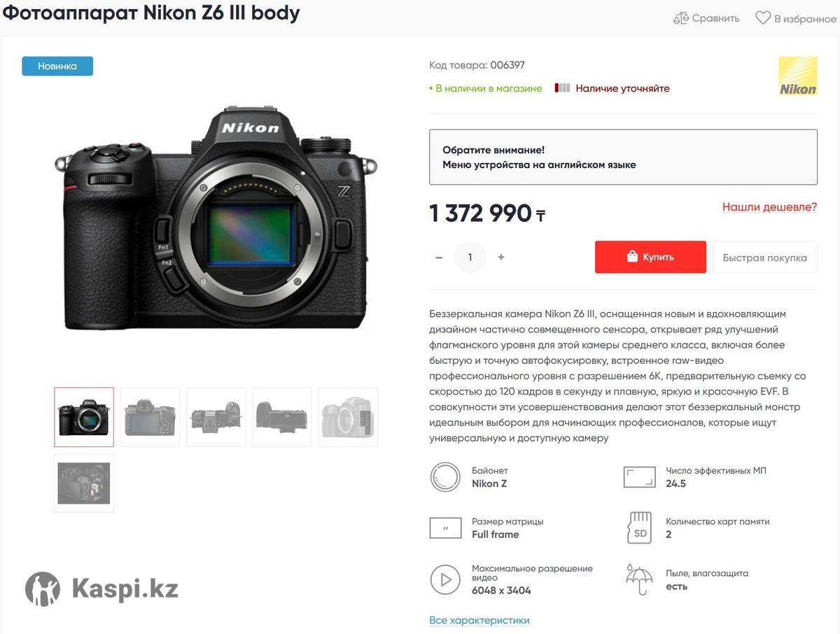The width and height of the screenshot is (840, 634).
Task: Click the compare scales icon
Action: click(x=680, y=18)
